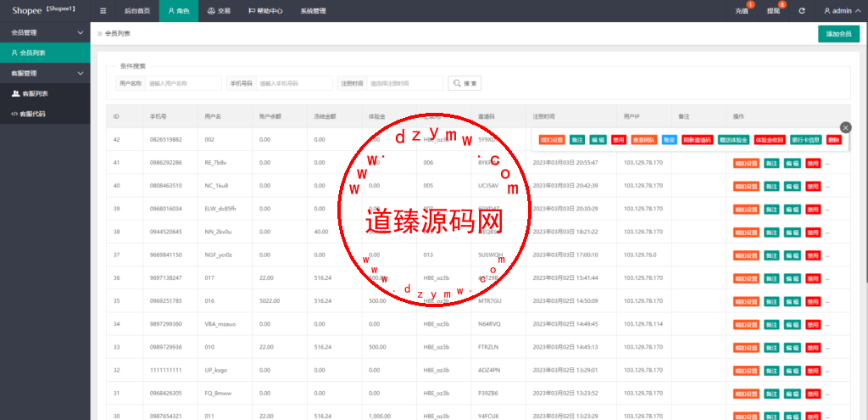Open the 帮助中心 top menu

coord(265,10)
